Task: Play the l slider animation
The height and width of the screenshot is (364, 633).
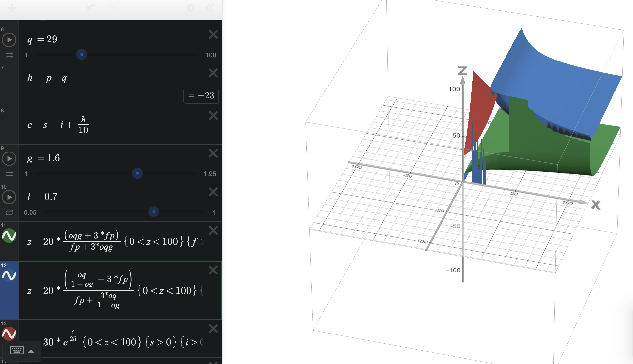Action: click(x=9, y=197)
